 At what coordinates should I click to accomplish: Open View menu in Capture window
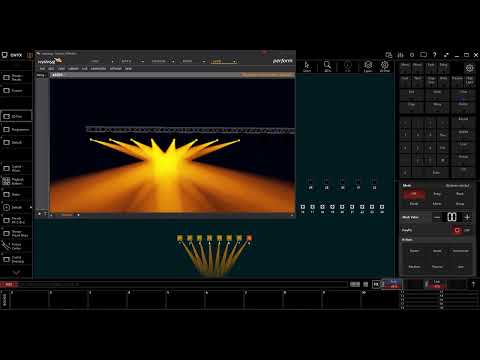pyautogui.click(x=61, y=69)
